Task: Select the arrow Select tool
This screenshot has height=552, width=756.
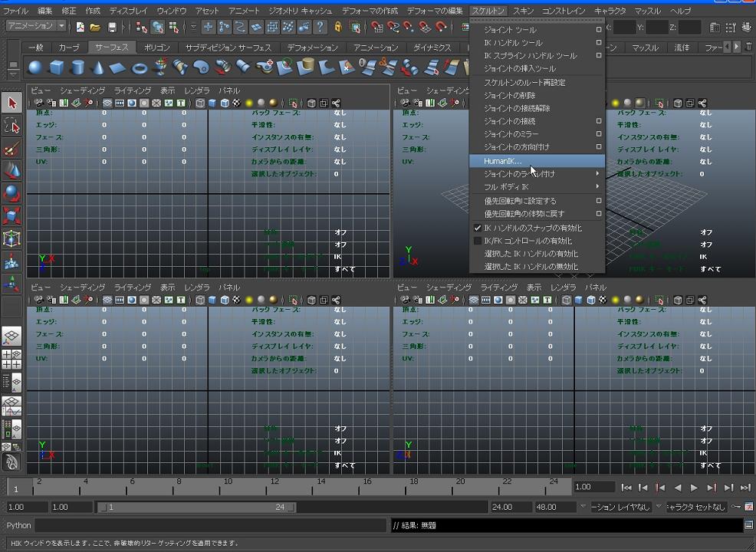Action: (12, 103)
